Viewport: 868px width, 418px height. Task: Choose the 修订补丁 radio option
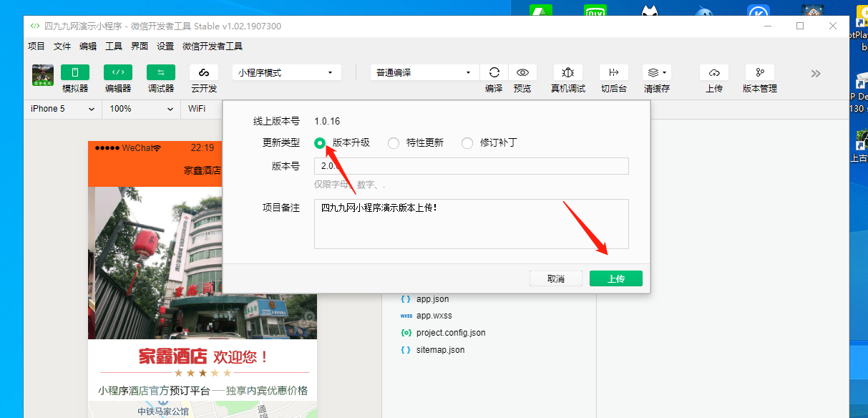pyautogui.click(x=467, y=143)
